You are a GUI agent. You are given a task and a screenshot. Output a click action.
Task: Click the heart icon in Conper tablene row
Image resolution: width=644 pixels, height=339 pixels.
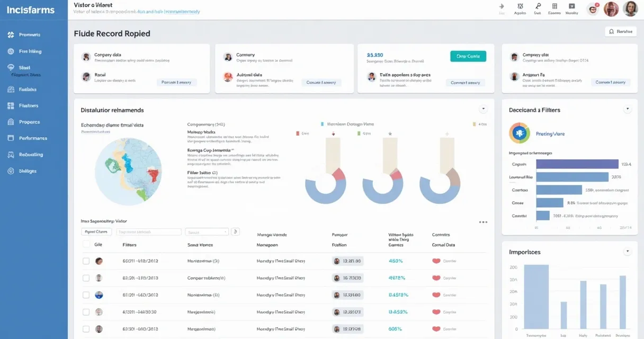tap(436, 278)
